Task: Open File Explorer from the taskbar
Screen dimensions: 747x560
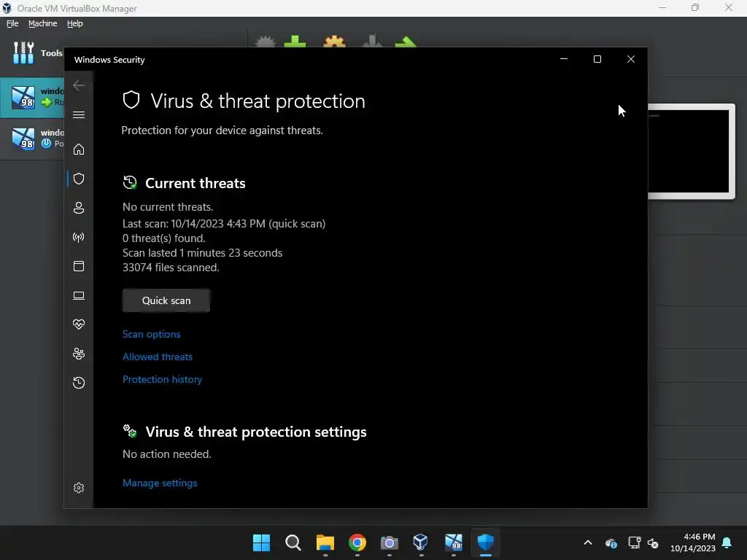Action: pos(325,542)
